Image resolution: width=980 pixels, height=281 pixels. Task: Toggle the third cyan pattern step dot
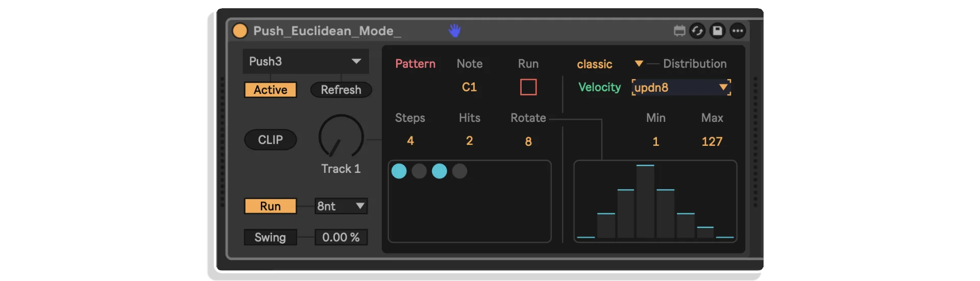439,171
